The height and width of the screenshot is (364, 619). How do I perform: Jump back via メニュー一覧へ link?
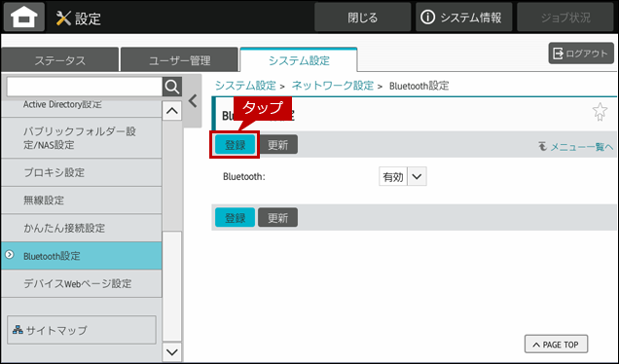[x=575, y=147]
